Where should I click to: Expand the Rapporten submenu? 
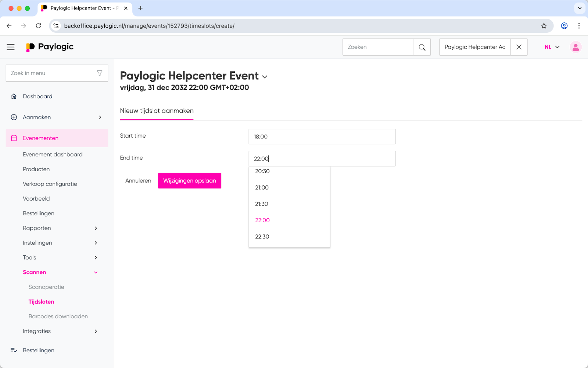(x=96, y=228)
